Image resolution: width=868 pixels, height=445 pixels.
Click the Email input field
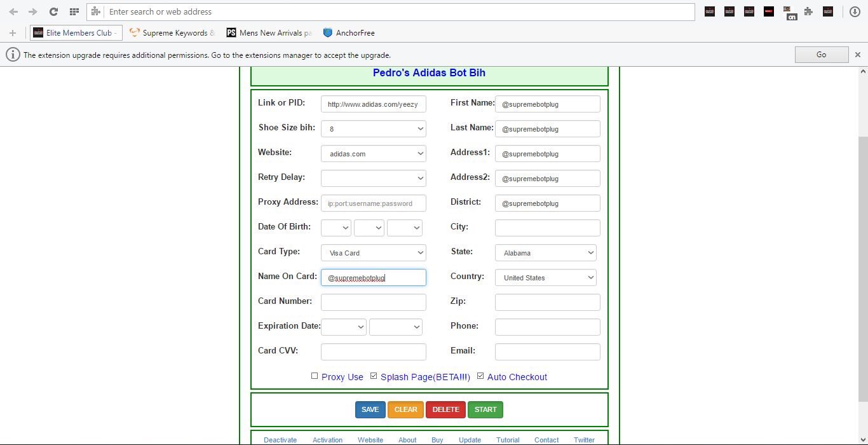548,352
